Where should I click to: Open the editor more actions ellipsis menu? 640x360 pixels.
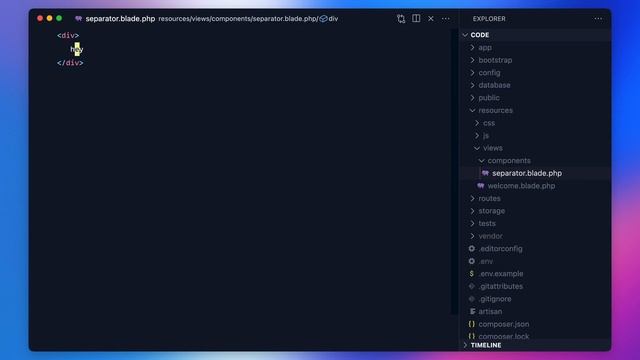tap(446, 19)
